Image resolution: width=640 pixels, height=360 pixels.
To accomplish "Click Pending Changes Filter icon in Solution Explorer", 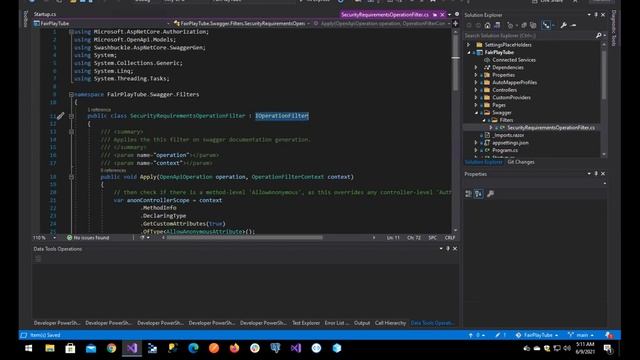I will tap(510, 25).
